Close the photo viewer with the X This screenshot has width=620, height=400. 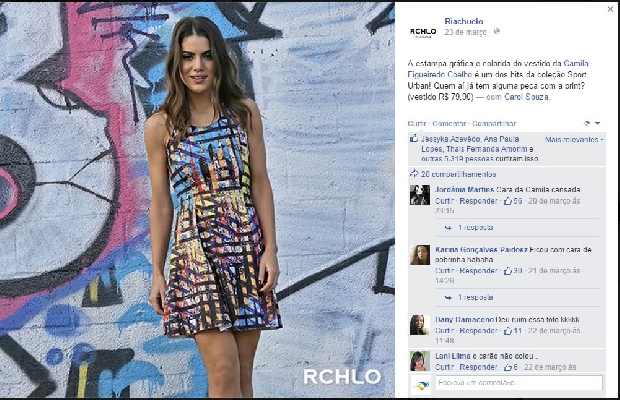[x=611, y=9]
